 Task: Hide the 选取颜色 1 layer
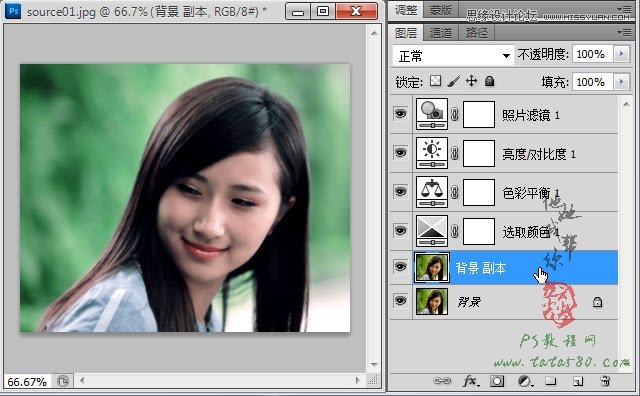(x=400, y=231)
